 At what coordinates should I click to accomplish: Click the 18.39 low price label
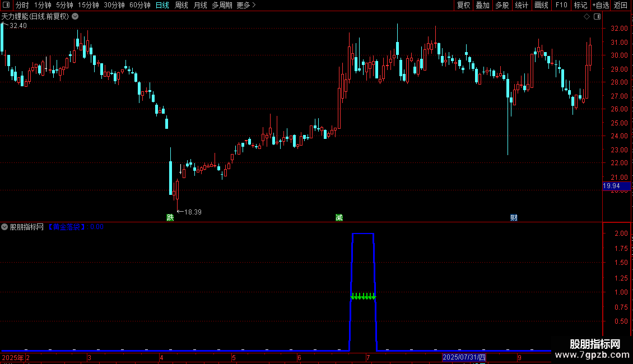(x=193, y=212)
